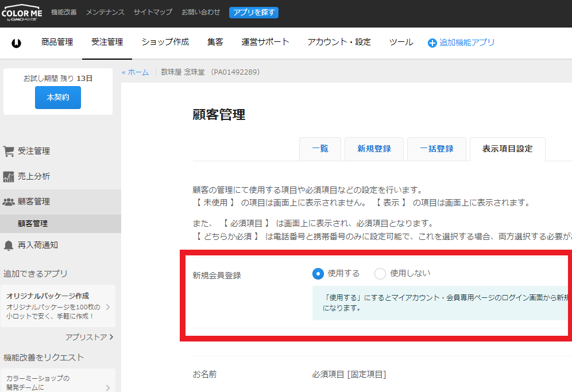
Task: Go back via the ホーム breadcrumb link
Action: pyautogui.click(x=136, y=72)
